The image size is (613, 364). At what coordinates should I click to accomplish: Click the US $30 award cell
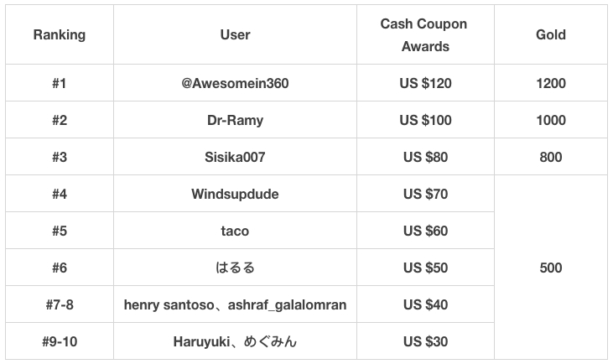point(425,341)
